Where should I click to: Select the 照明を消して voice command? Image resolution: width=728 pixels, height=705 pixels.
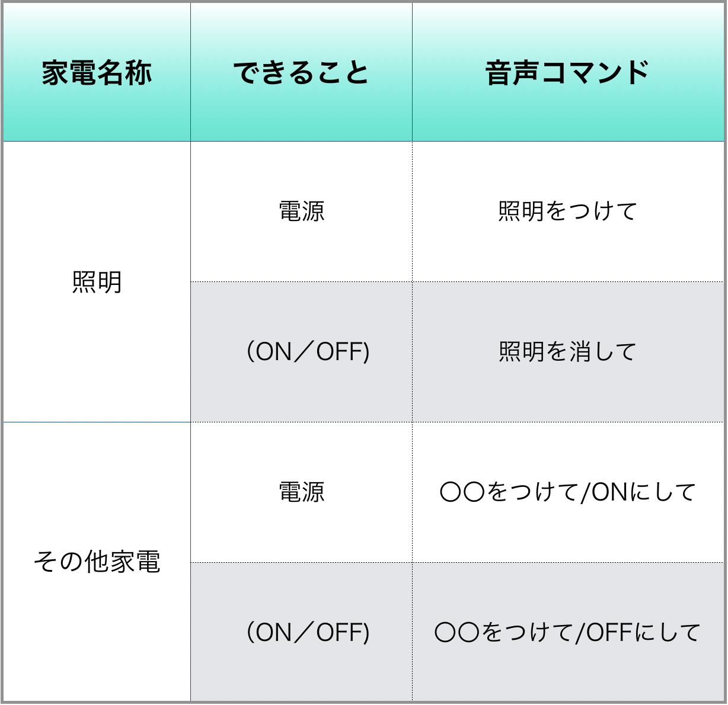568,352
